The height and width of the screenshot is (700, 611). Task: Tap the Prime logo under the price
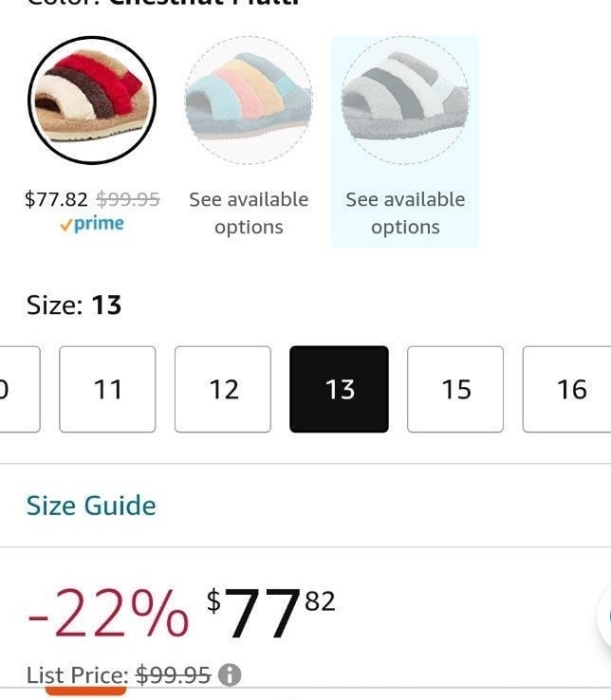point(92,224)
